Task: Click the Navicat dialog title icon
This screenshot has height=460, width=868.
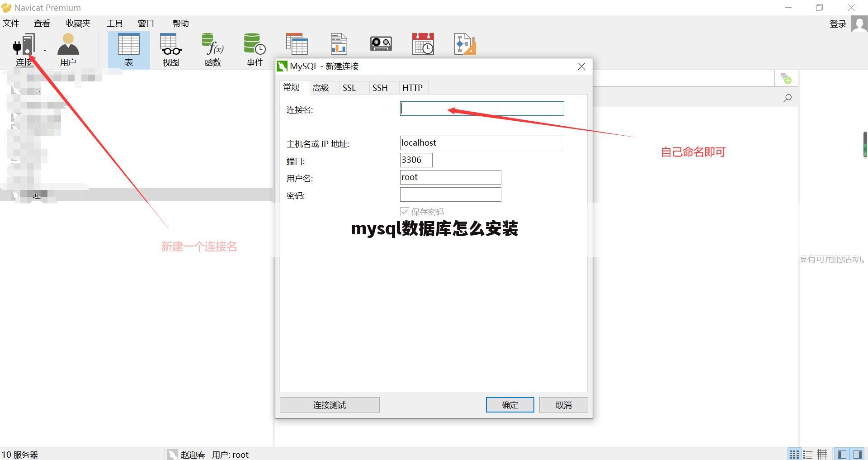Action: [282, 66]
